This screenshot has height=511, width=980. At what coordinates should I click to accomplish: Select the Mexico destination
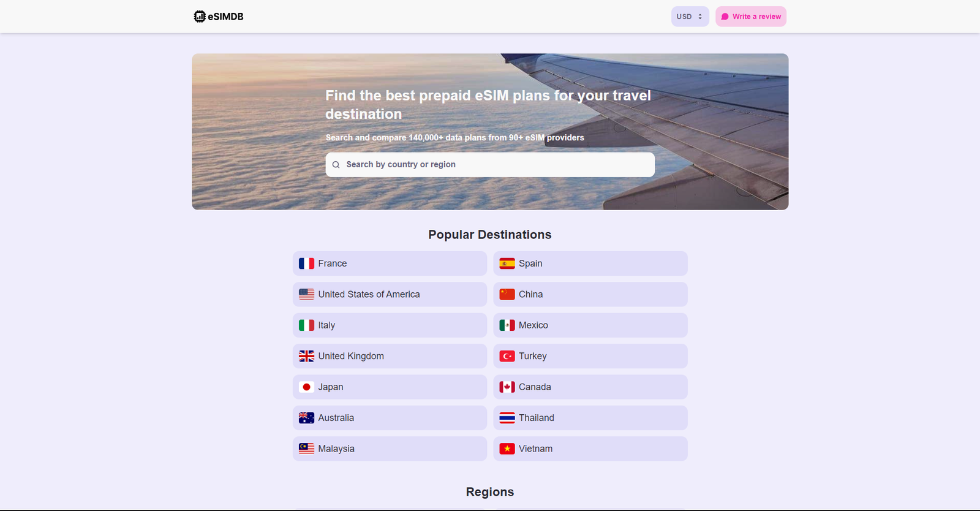[590, 325]
